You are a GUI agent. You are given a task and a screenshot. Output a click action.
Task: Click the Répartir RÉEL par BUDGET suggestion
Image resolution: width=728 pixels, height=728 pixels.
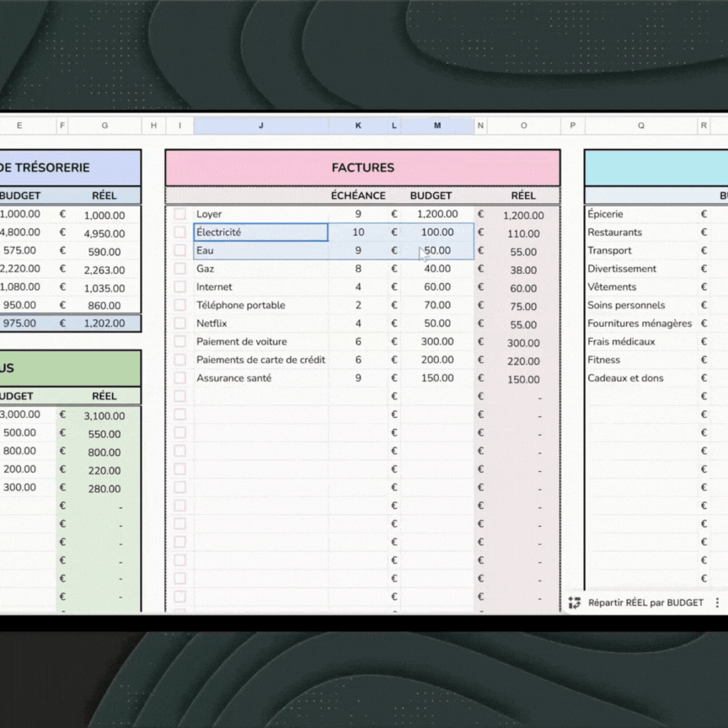(645, 602)
